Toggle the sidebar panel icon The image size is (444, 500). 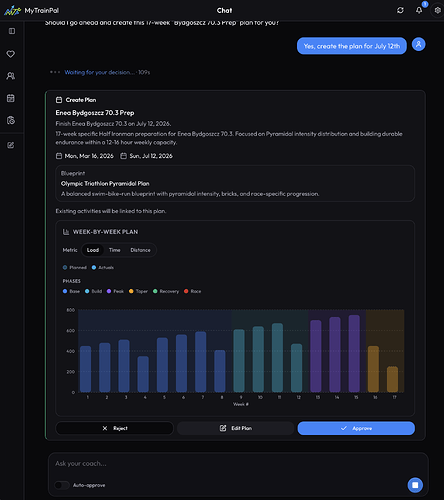click(12, 31)
